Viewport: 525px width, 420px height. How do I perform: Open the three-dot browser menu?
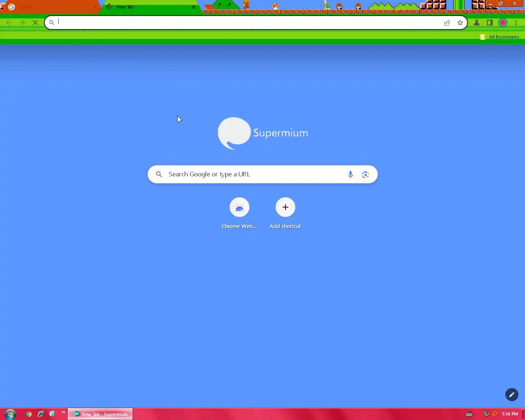click(516, 23)
